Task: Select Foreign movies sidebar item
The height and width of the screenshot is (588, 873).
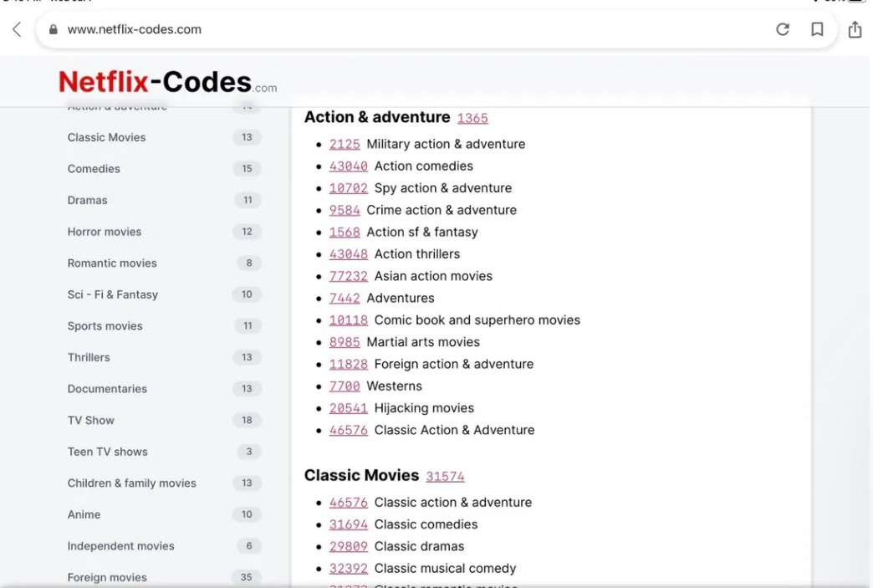Action: click(107, 577)
